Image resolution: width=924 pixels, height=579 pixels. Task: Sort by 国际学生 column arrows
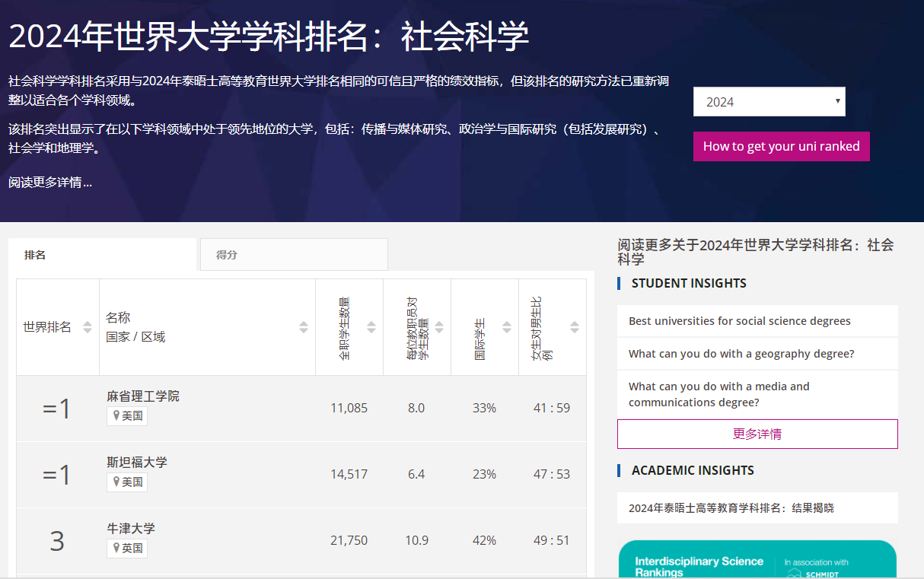pos(507,327)
